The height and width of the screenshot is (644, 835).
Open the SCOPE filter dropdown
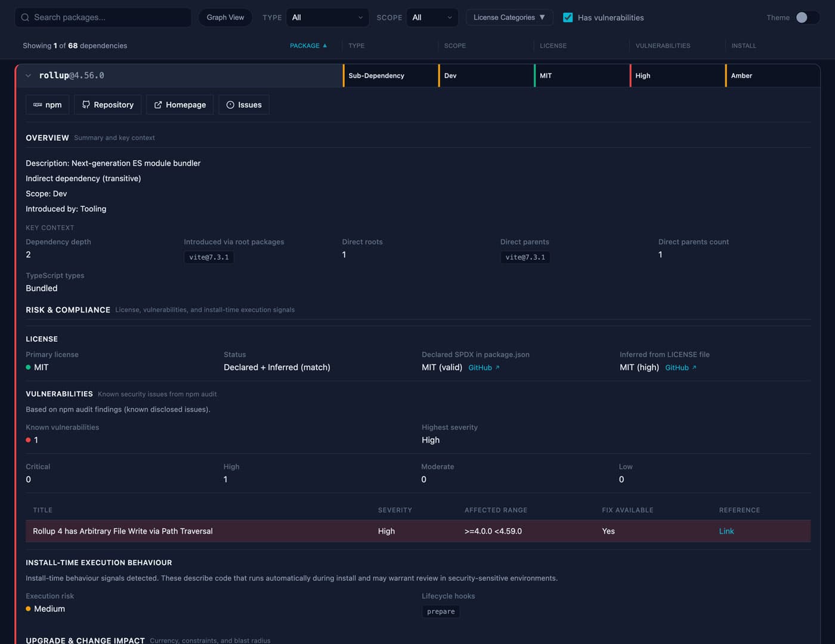[x=432, y=17]
